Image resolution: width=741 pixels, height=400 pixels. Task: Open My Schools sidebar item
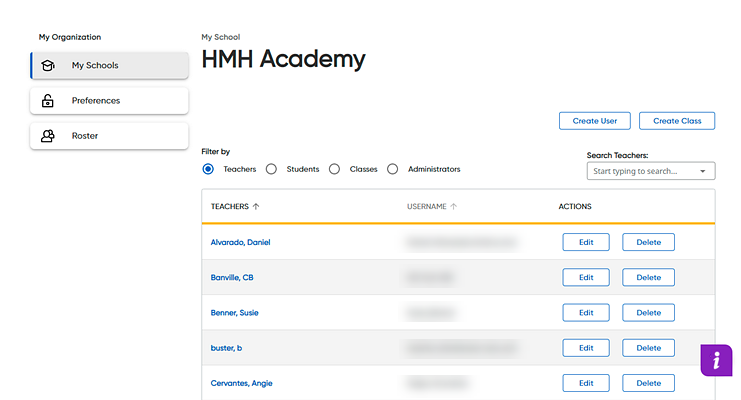tap(110, 65)
